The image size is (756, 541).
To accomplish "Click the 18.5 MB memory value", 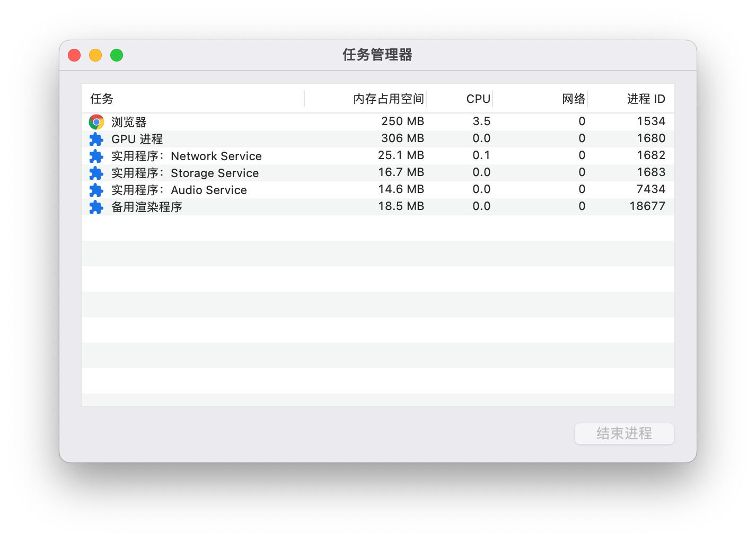I will [x=401, y=206].
